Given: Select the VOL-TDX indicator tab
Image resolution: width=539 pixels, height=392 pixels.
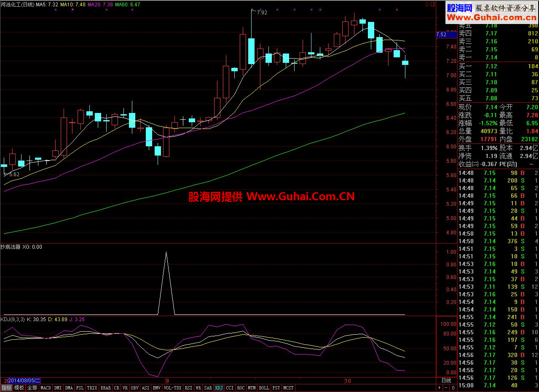Looking at the screenshot, I should [x=172, y=387].
